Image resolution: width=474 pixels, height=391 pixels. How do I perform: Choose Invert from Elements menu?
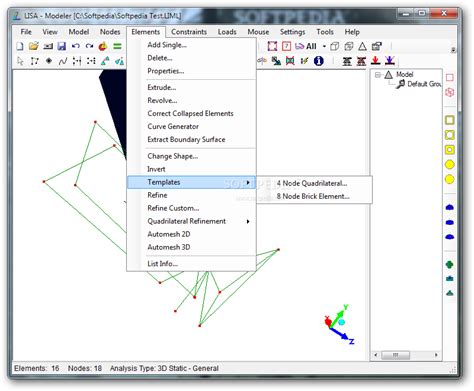[x=156, y=169]
